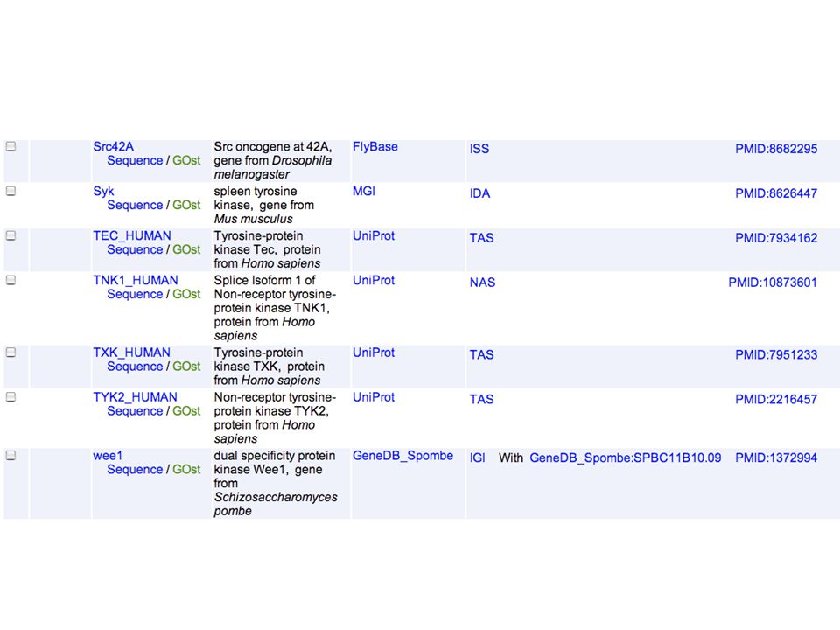Mark the wee1 row checkbox
Image resolution: width=840 pixels, height=630 pixels.
[10, 455]
